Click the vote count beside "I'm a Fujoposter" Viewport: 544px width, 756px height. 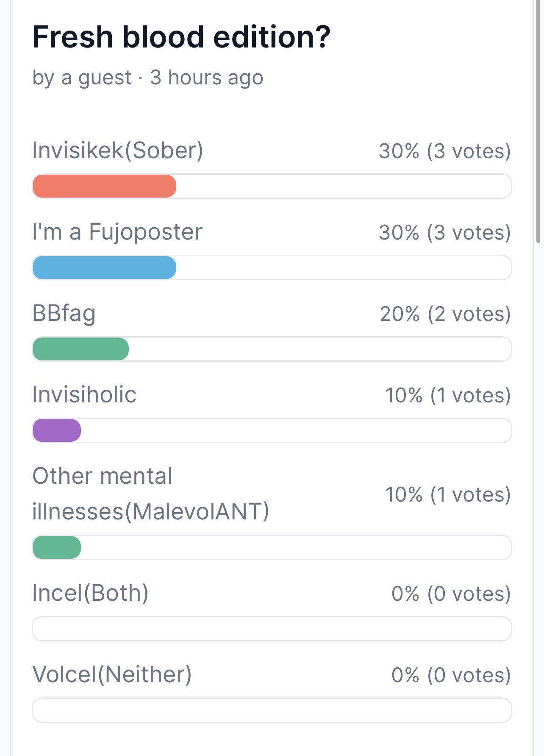click(x=444, y=233)
